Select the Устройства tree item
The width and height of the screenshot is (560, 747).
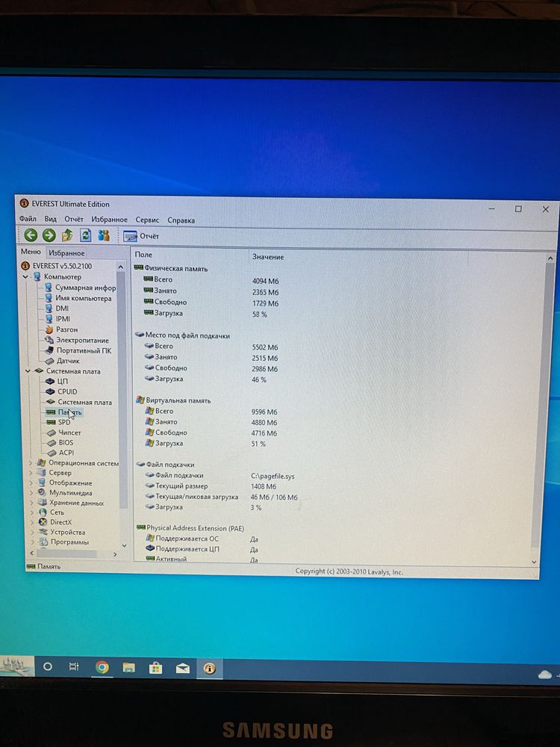(x=62, y=532)
